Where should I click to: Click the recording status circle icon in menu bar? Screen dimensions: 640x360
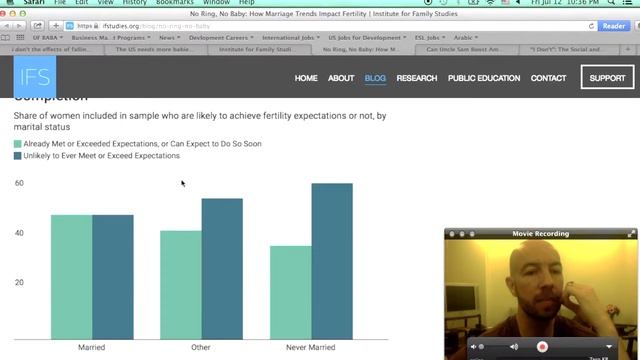[x=428, y=2]
